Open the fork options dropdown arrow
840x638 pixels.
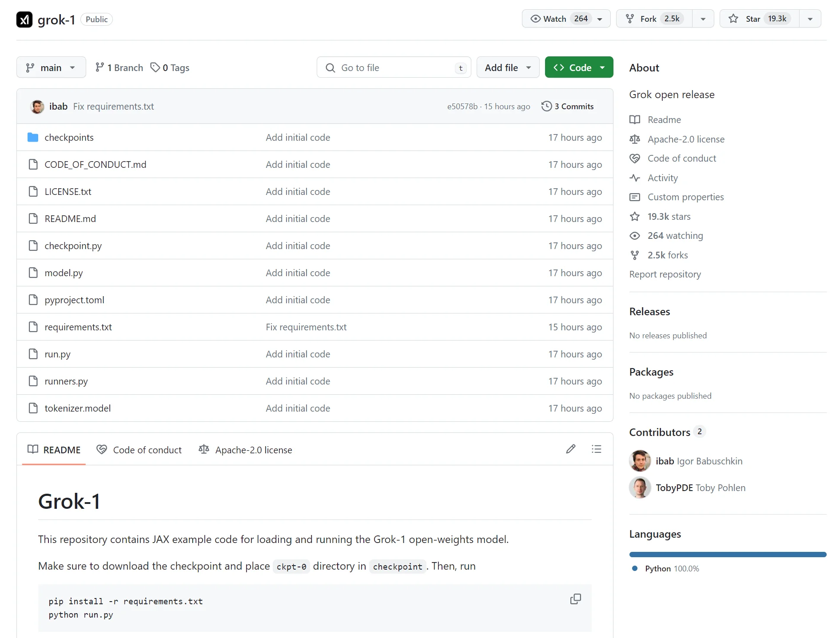click(x=703, y=19)
